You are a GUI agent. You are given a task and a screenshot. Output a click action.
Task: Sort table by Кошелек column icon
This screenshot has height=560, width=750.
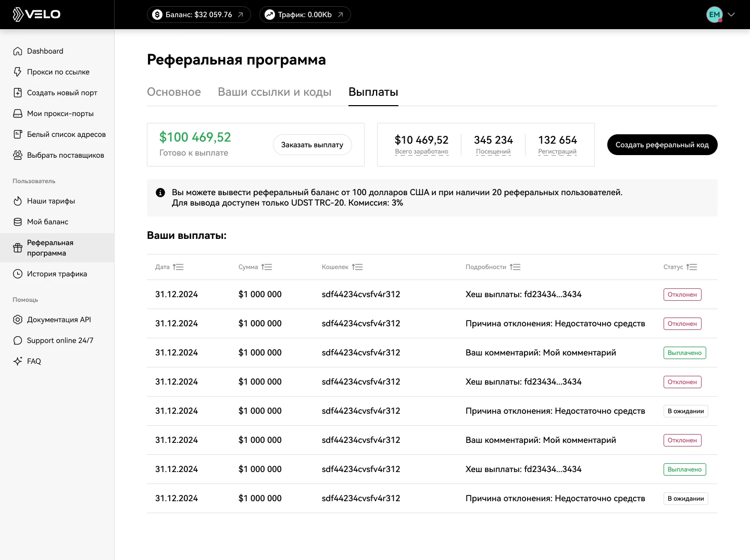tap(357, 267)
